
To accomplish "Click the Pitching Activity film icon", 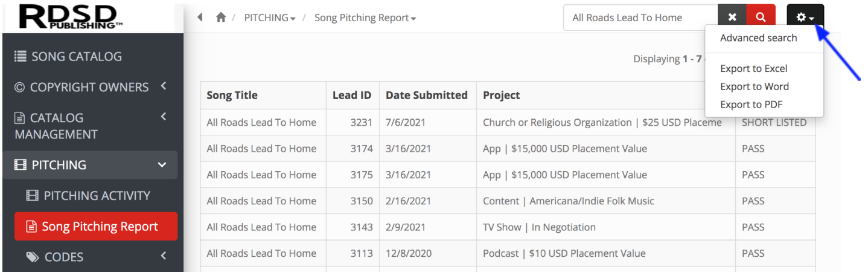I will [32, 195].
